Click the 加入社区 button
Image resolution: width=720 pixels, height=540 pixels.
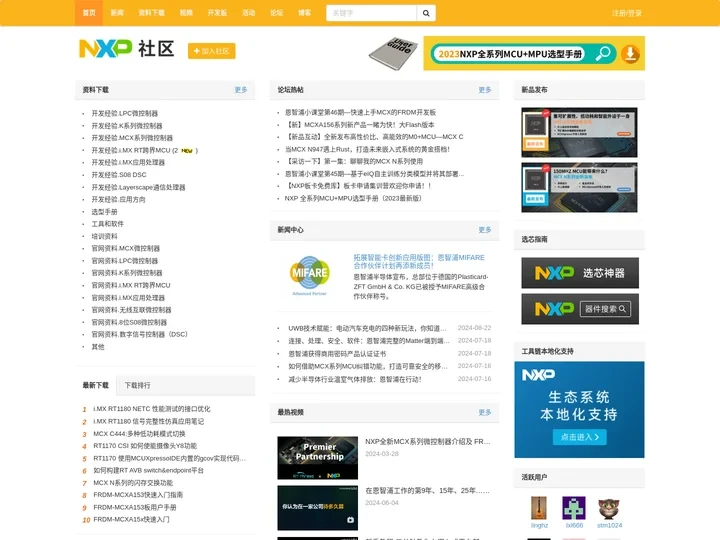point(212,51)
